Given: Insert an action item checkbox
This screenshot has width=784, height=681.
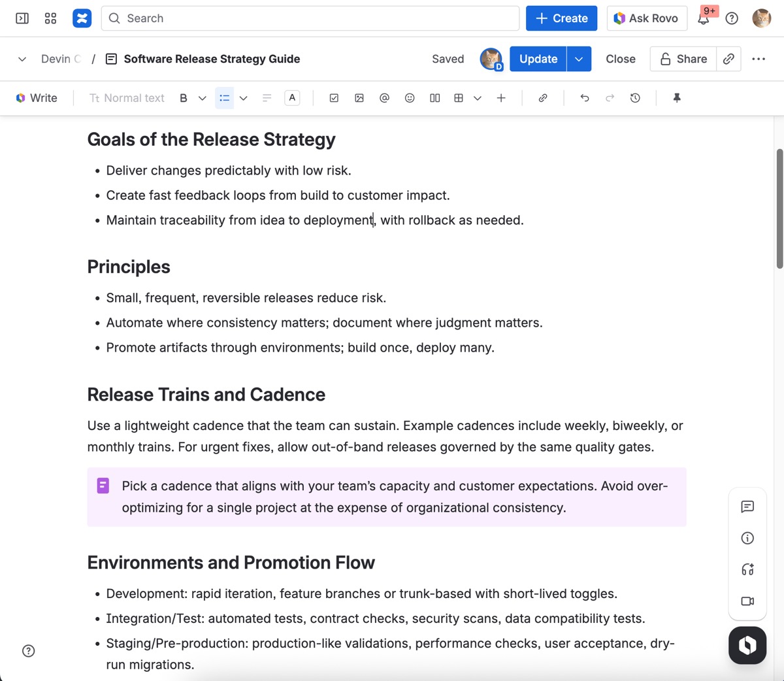Looking at the screenshot, I should pyautogui.click(x=334, y=97).
